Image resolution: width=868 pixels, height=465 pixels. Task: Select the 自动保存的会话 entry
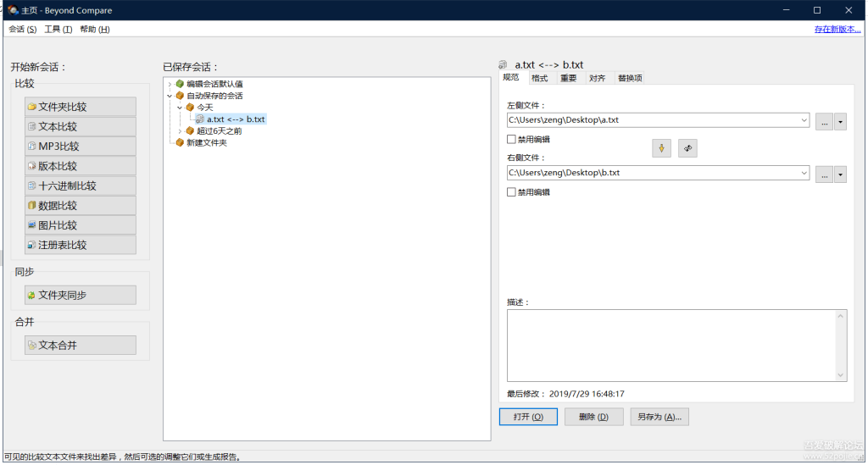coord(214,96)
